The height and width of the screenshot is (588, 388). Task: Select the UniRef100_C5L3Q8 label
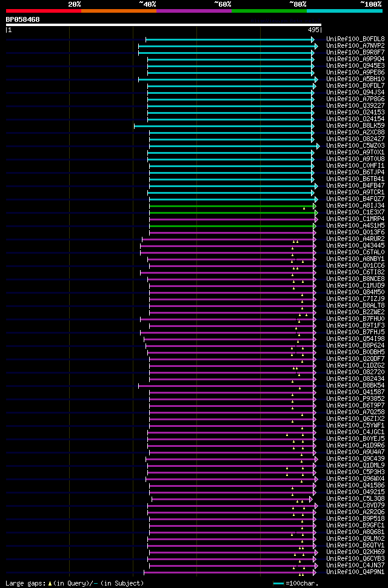point(355,500)
